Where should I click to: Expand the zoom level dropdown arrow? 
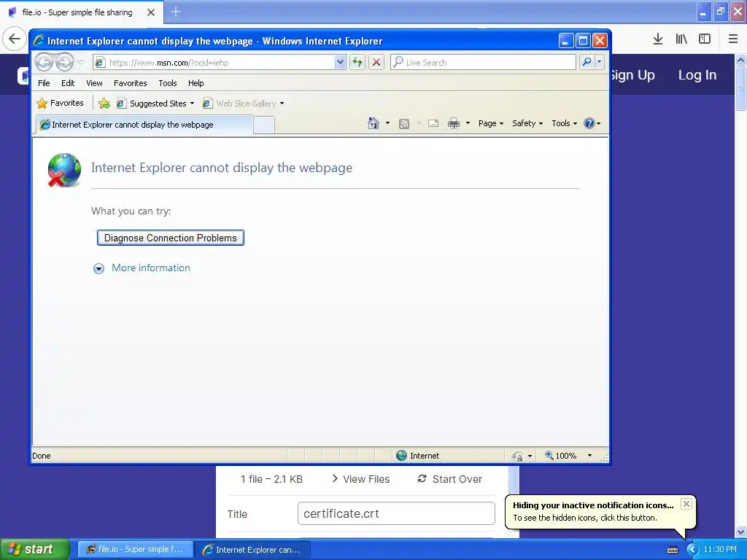click(589, 456)
